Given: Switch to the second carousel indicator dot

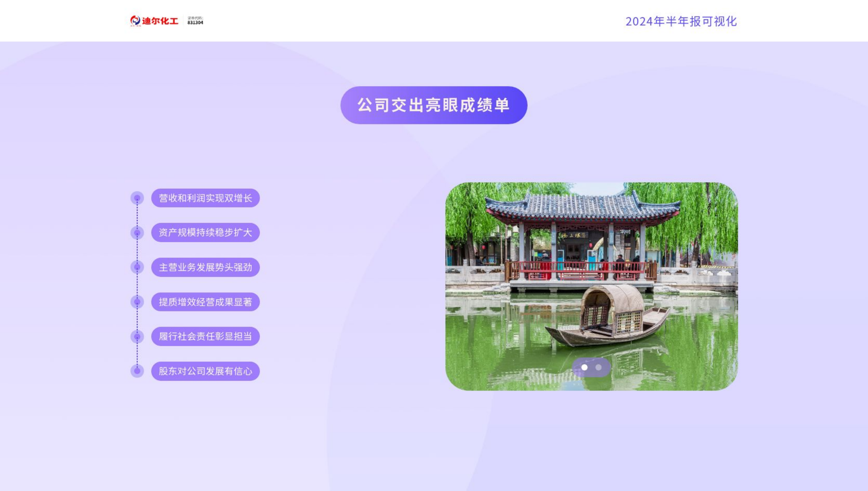Looking at the screenshot, I should point(599,367).
